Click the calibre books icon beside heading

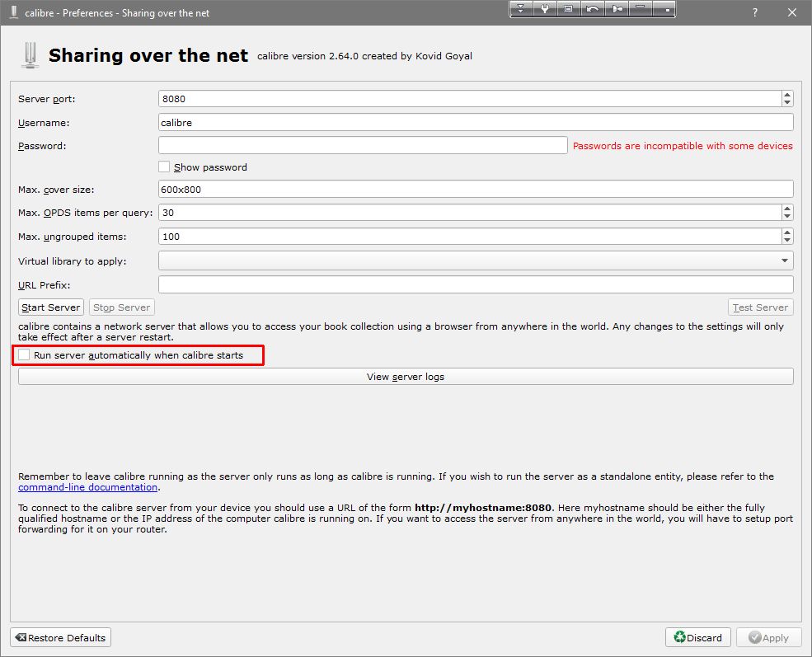pyautogui.click(x=30, y=55)
